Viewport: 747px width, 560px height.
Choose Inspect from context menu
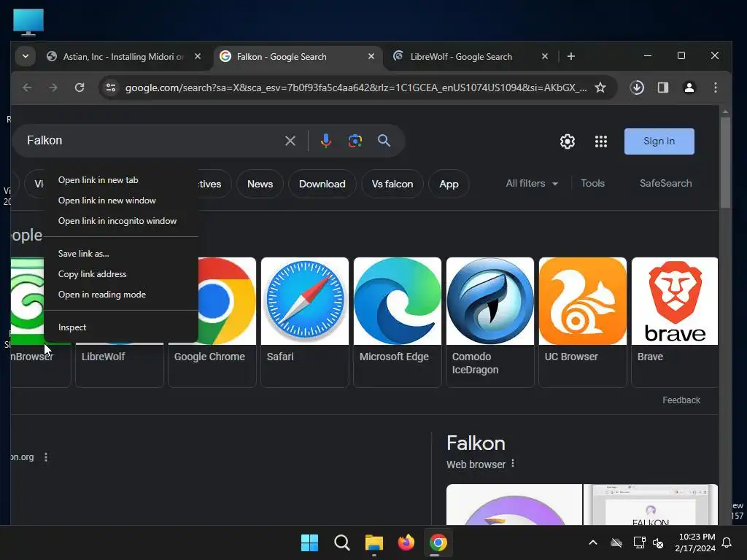[121, 327]
